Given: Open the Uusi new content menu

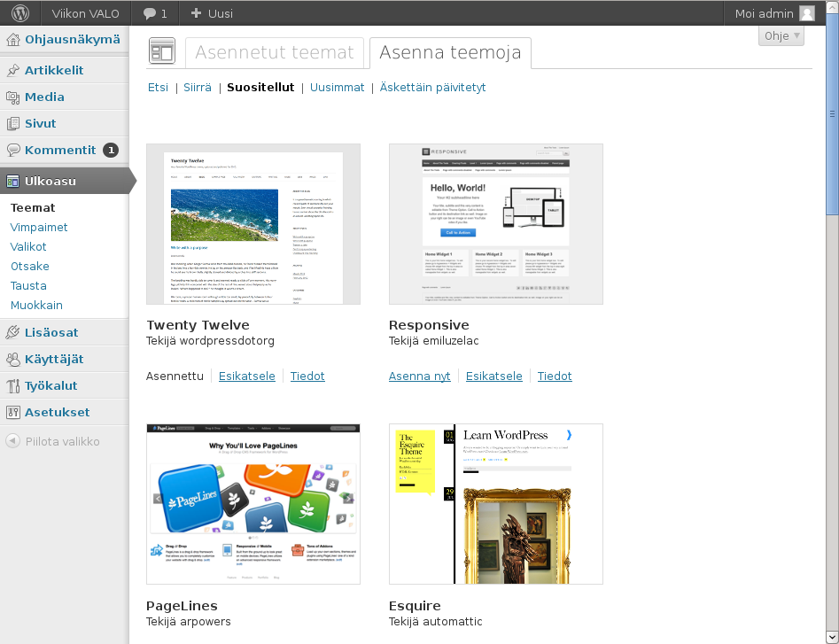Looking at the screenshot, I should (x=212, y=13).
